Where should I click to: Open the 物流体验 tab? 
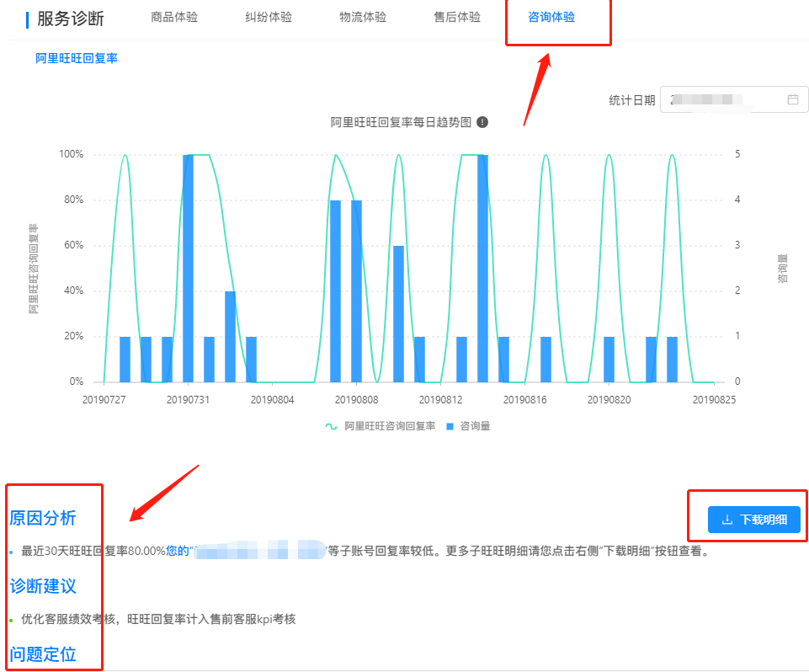[x=362, y=17]
